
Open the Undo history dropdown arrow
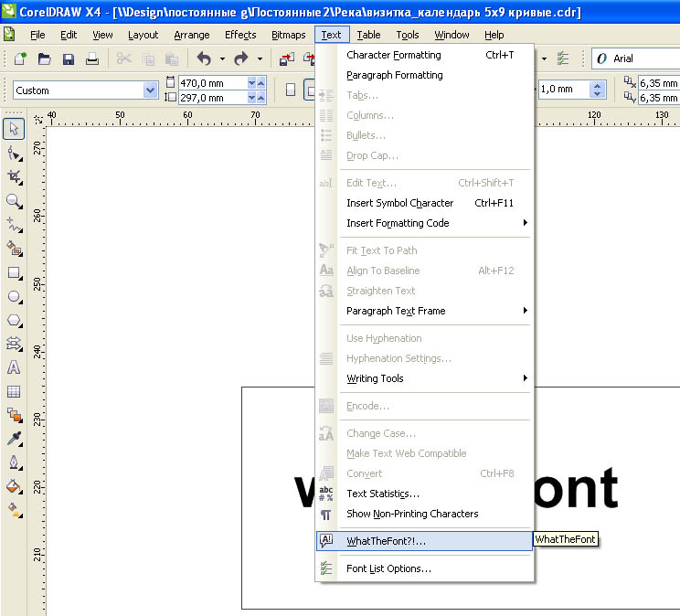pos(222,58)
